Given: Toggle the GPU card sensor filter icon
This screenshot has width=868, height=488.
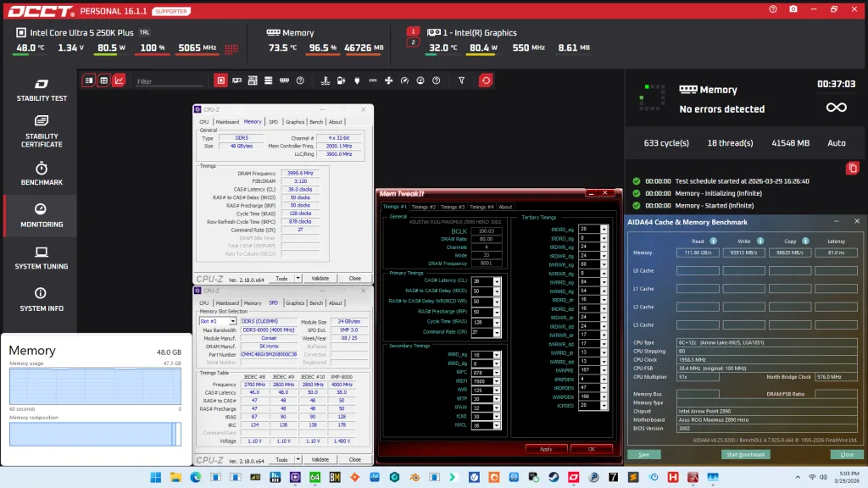Looking at the screenshot, I should (237, 80).
